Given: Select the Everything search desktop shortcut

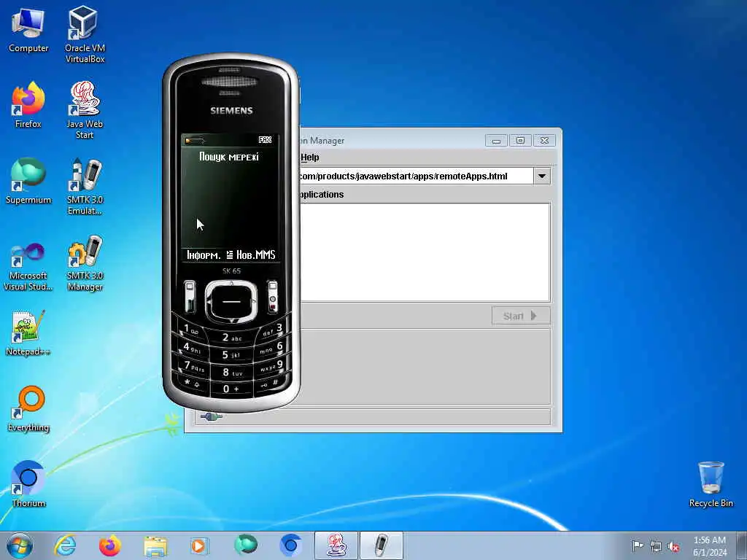Looking at the screenshot, I should [28, 408].
